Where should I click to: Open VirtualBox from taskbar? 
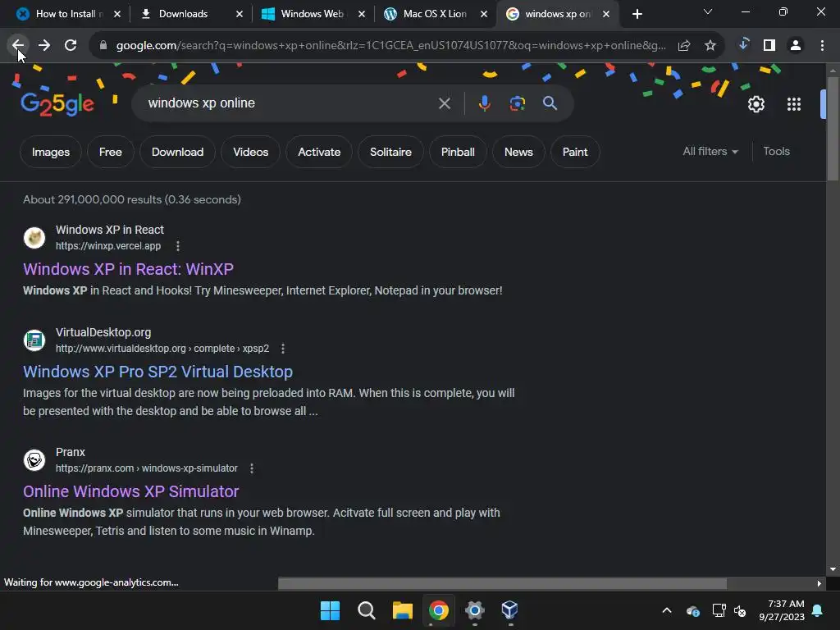click(x=509, y=610)
